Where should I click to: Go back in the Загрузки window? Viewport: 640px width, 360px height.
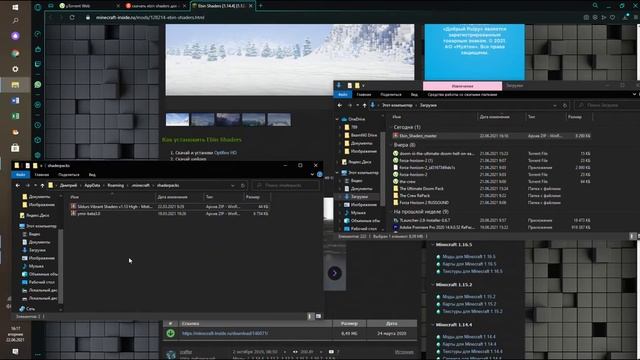coord(340,105)
